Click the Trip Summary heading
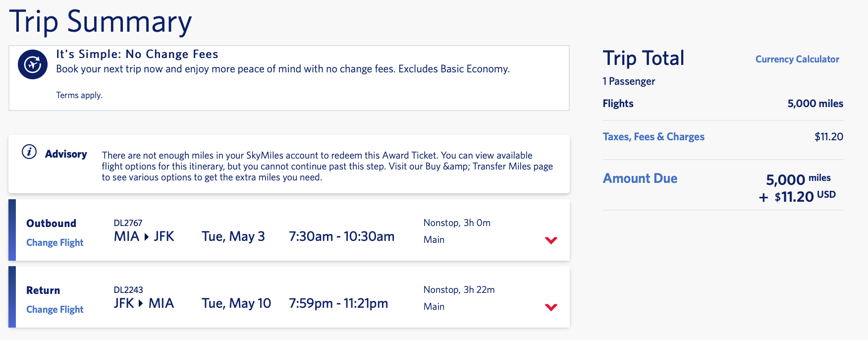Viewport: 868px width, 340px height. [x=101, y=22]
